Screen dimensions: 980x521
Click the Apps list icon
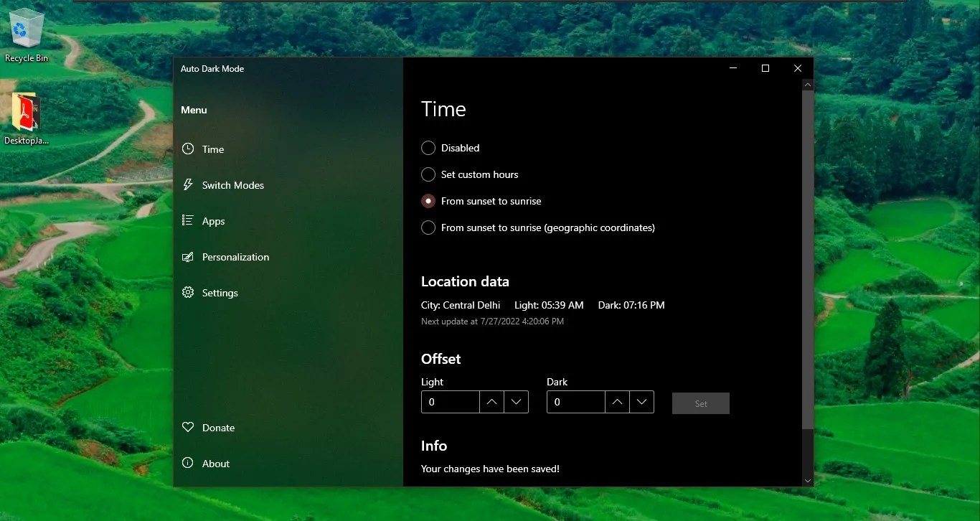187,220
